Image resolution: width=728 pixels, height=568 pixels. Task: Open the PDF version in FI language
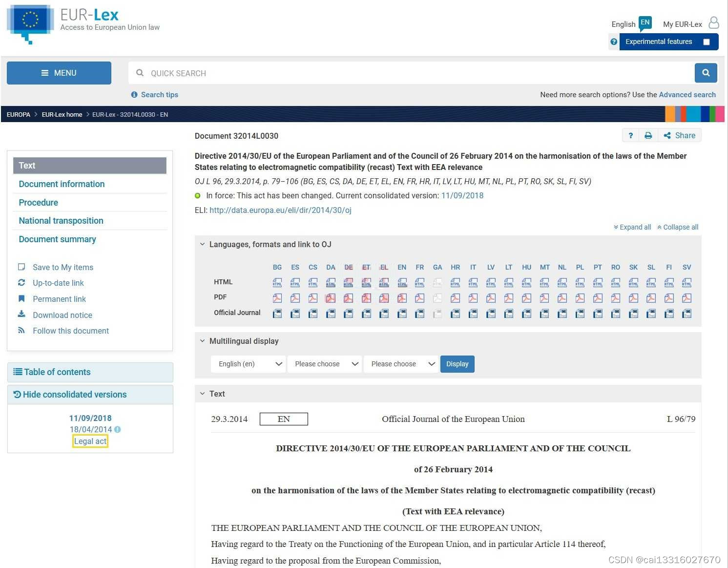tap(669, 298)
